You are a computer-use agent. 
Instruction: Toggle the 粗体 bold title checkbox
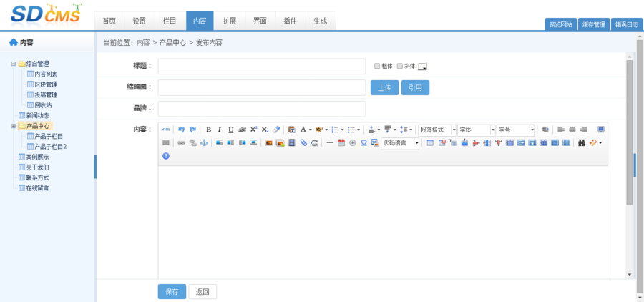tap(377, 66)
